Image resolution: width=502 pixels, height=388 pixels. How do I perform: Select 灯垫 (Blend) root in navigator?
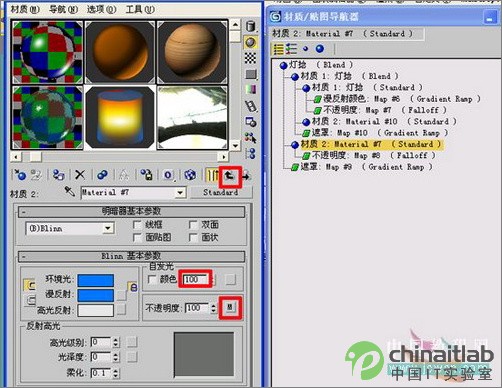pyautogui.click(x=316, y=65)
